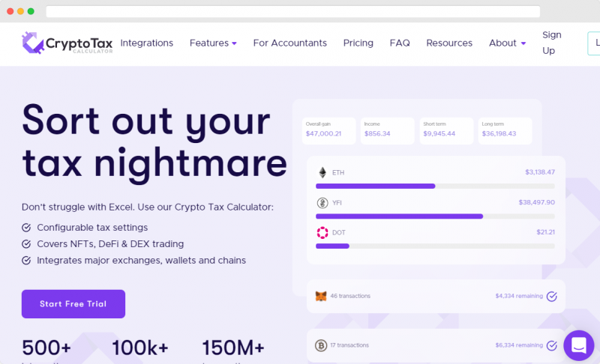Click the 100k+ statistic
This screenshot has width=600, height=364.
pyautogui.click(x=139, y=348)
